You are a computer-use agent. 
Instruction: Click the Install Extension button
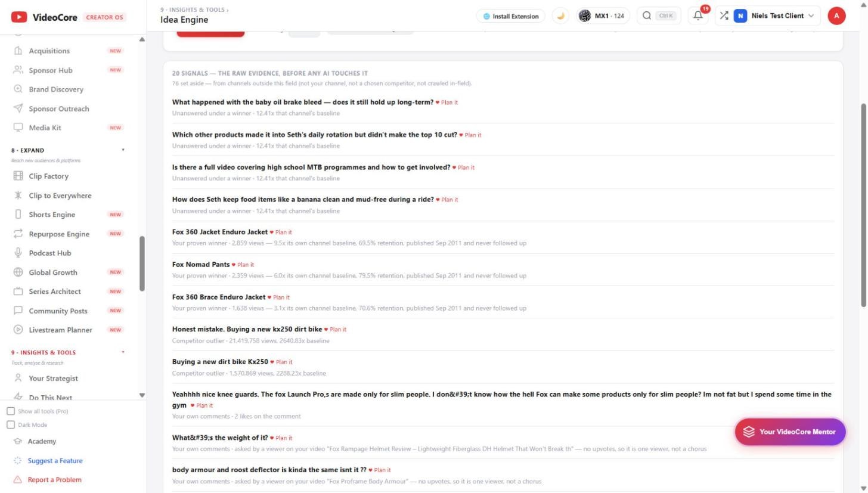511,16
